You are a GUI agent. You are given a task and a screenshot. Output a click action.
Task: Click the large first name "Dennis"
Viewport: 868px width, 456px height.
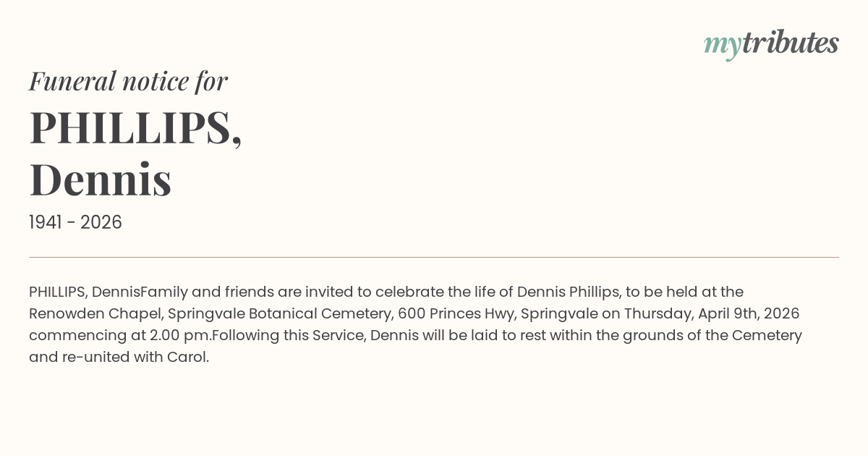point(101,180)
